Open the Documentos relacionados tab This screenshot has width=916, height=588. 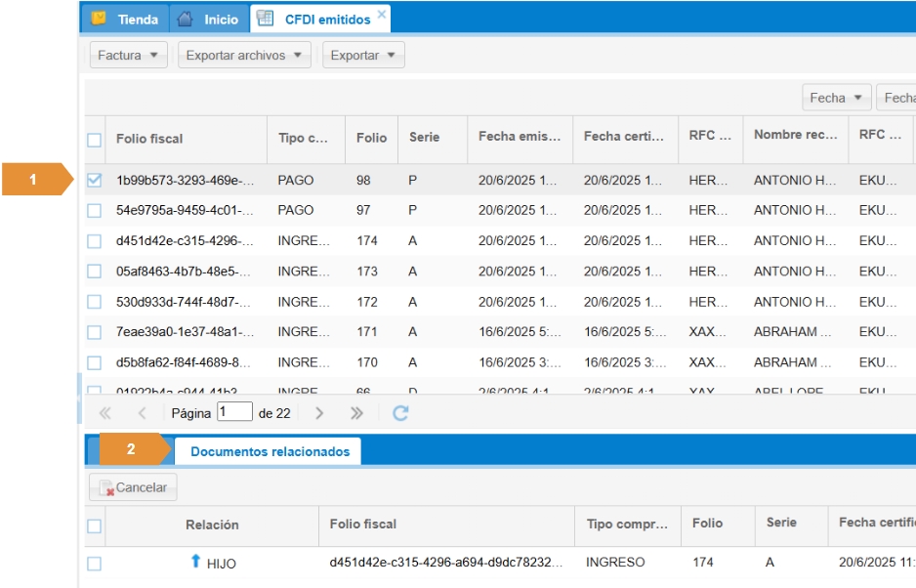coord(268,451)
